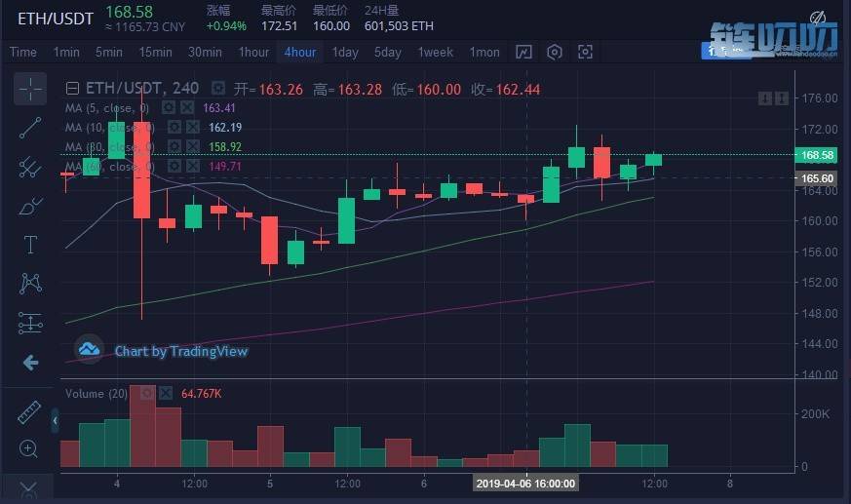Expand the bottom-left chevron panel
Image resolution: width=851 pixels, height=504 pixels.
(28, 488)
